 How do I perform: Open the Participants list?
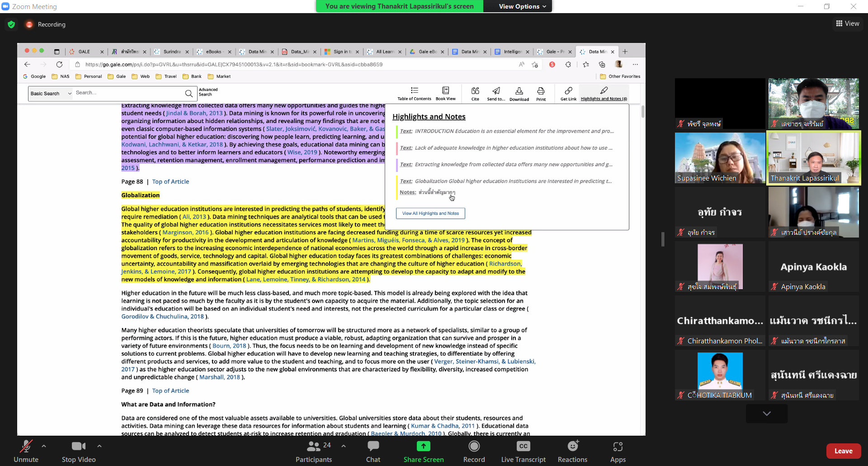[x=314, y=447]
